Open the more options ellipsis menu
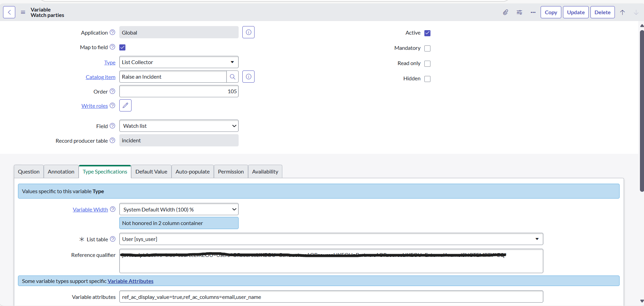 533,12
